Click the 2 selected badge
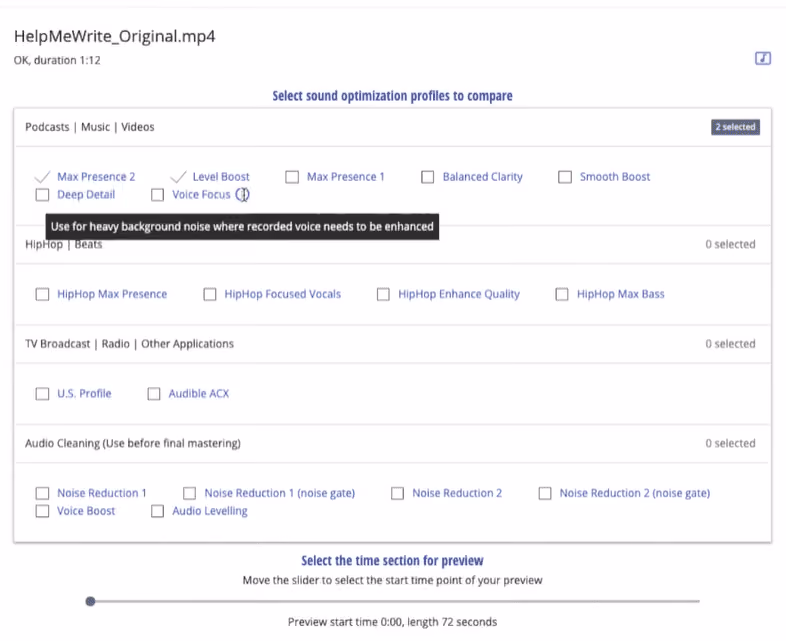The height and width of the screenshot is (641, 786). (735, 127)
